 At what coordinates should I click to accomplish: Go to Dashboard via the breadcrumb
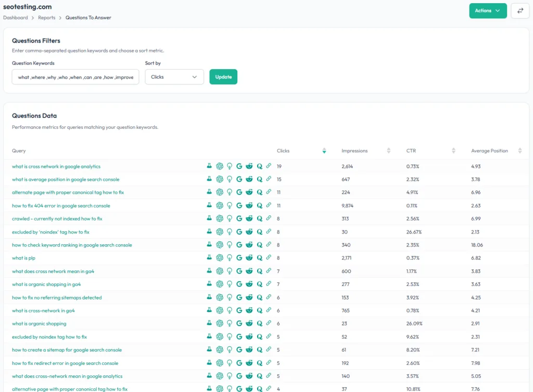(x=15, y=17)
